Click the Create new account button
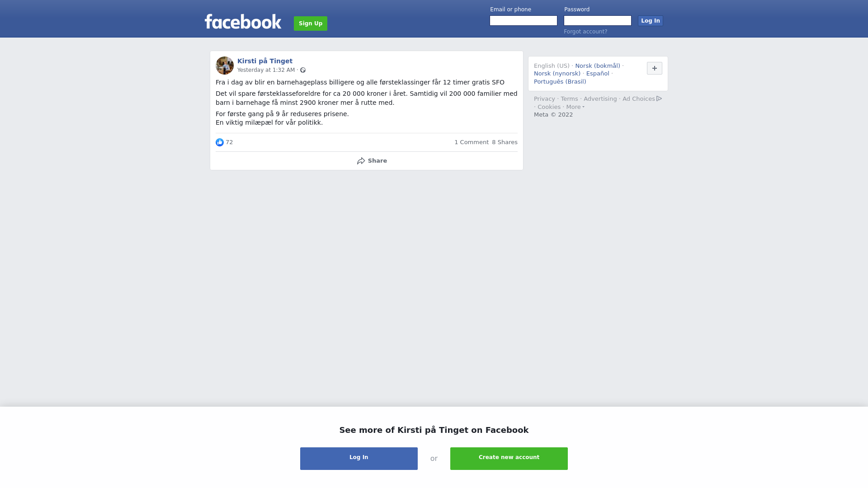The width and height of the screenshot is (868, 488). (x=509, y=459)
